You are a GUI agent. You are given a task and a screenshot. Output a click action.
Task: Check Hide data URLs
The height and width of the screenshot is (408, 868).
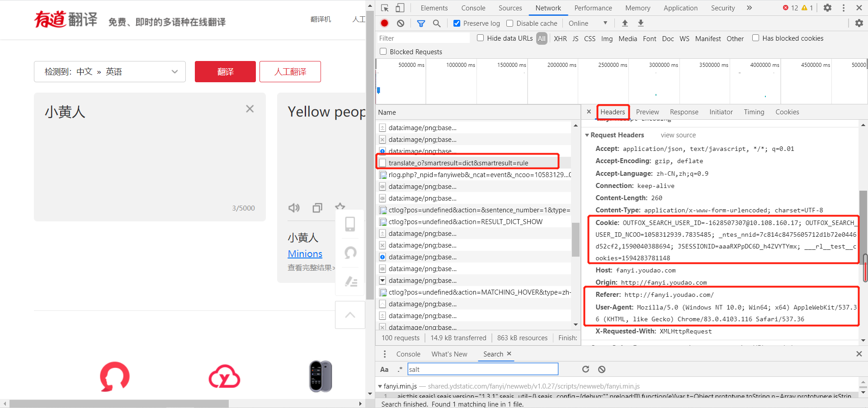point(480,38)
